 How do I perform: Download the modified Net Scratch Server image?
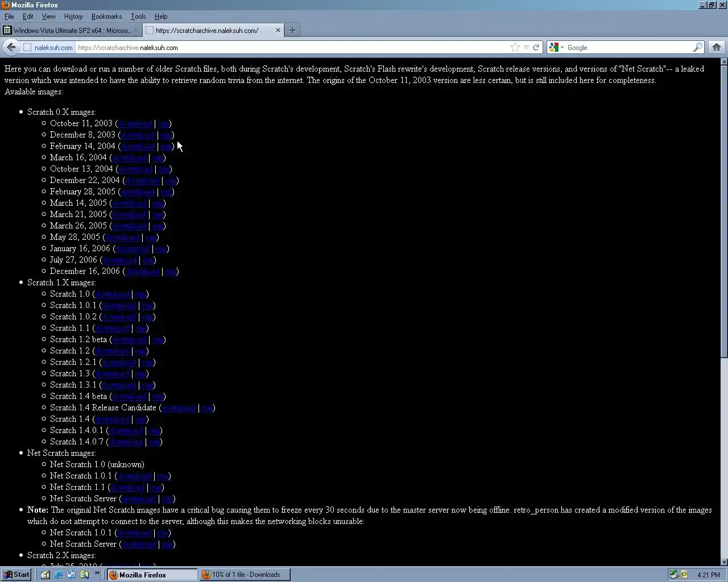pos(139,544)
